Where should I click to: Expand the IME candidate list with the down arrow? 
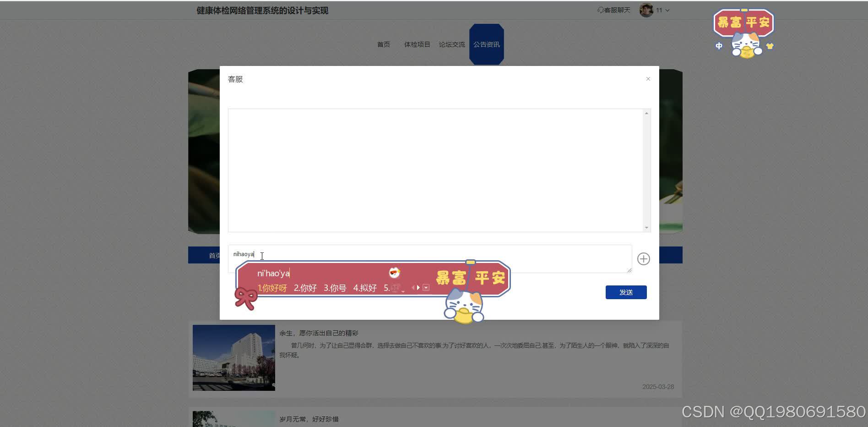point(426,287)
